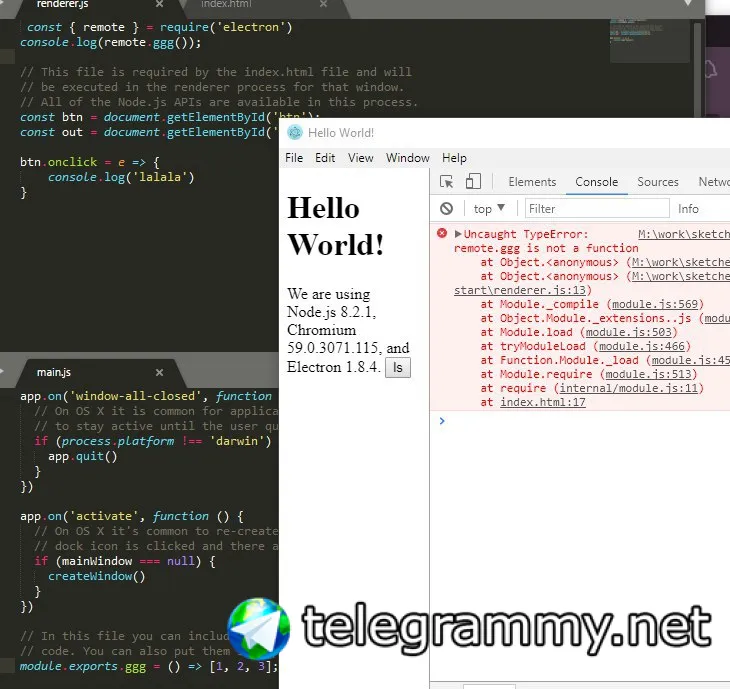This screenshot has height=689, width=730.
Task: Open the Help menu in Hello World window
Action: tap(454, 158)
